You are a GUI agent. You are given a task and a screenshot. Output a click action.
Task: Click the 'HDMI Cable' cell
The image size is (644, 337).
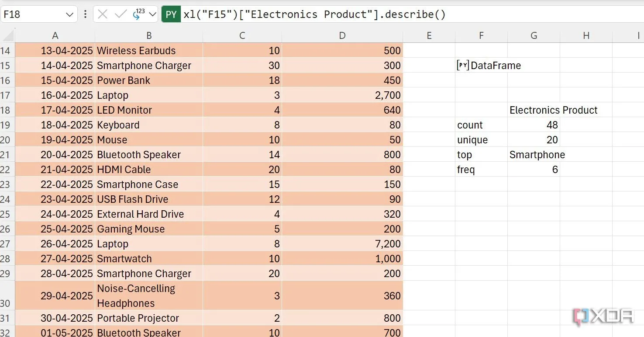click(x=149, y=170)
